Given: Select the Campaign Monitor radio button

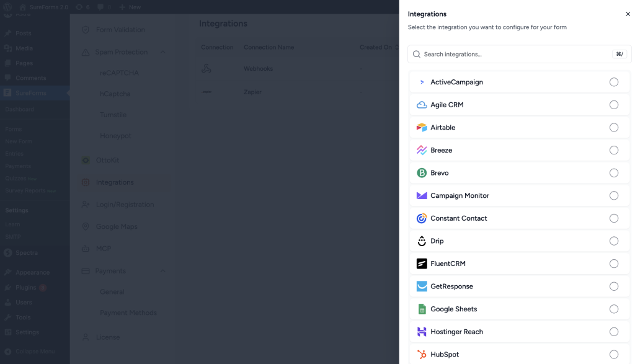Looking at the screenshot, I should coord(614,195).
